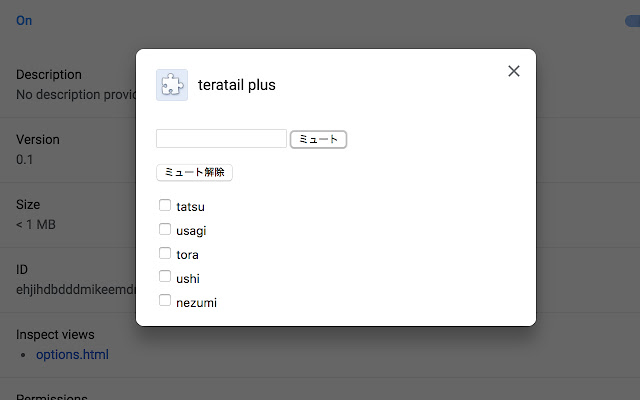This screenshot has width=640, height=400.
Task: Click the teratail plus puzzle-piece icon
Action: point(172,85)
